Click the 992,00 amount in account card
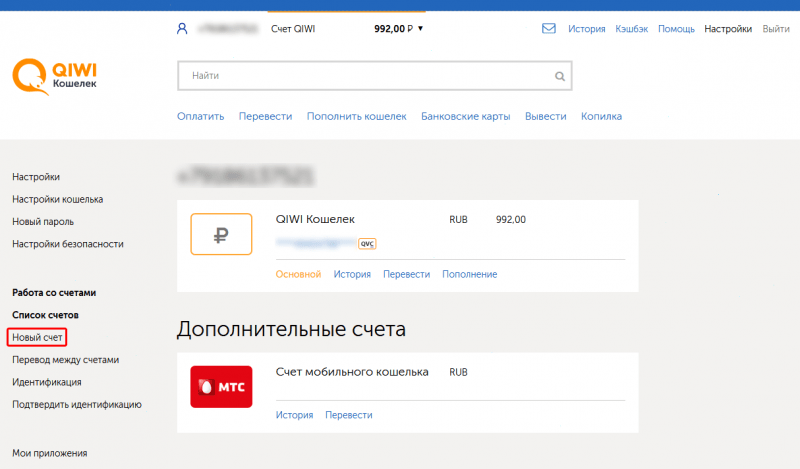 (511, 220)
